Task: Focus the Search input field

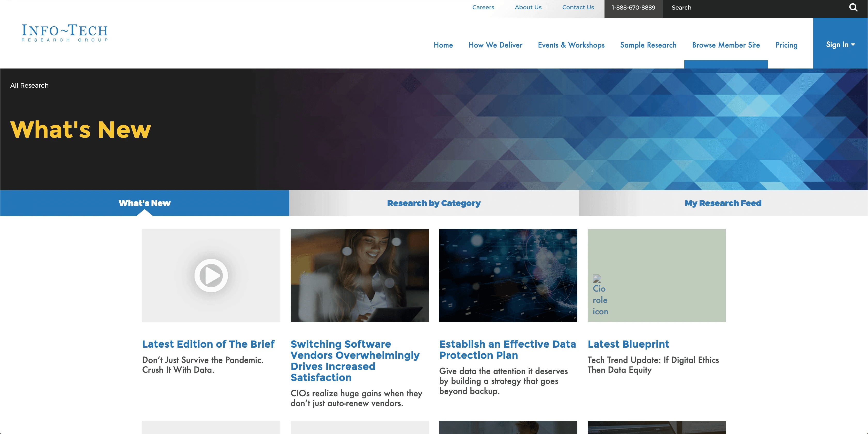Action: [x=755, y=8]
